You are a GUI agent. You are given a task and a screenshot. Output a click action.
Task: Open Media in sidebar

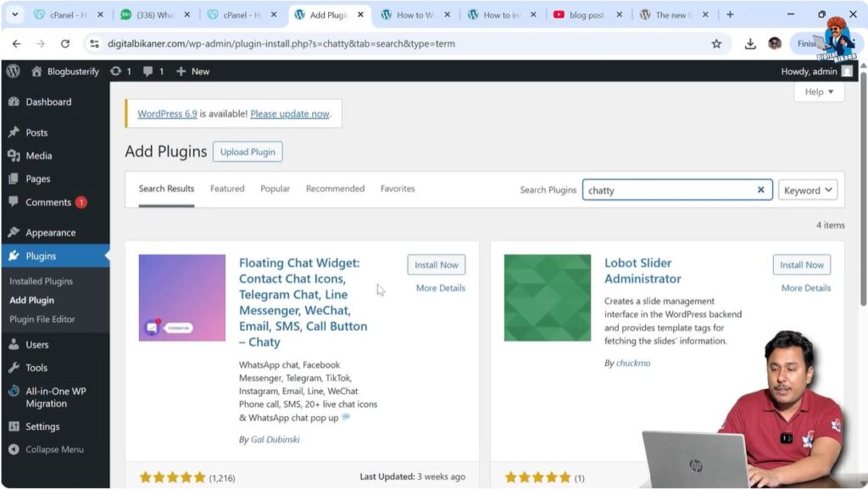[x=39, y=156]
